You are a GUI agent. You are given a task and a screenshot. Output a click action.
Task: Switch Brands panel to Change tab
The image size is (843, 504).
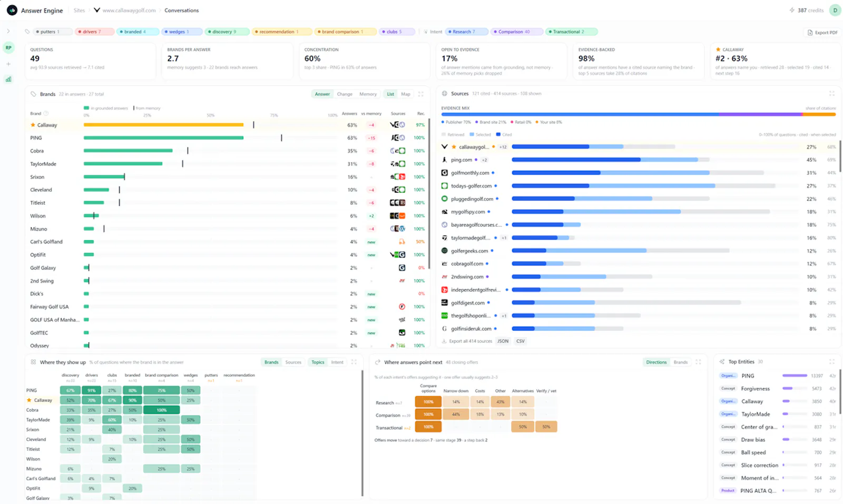coord(345,94)
